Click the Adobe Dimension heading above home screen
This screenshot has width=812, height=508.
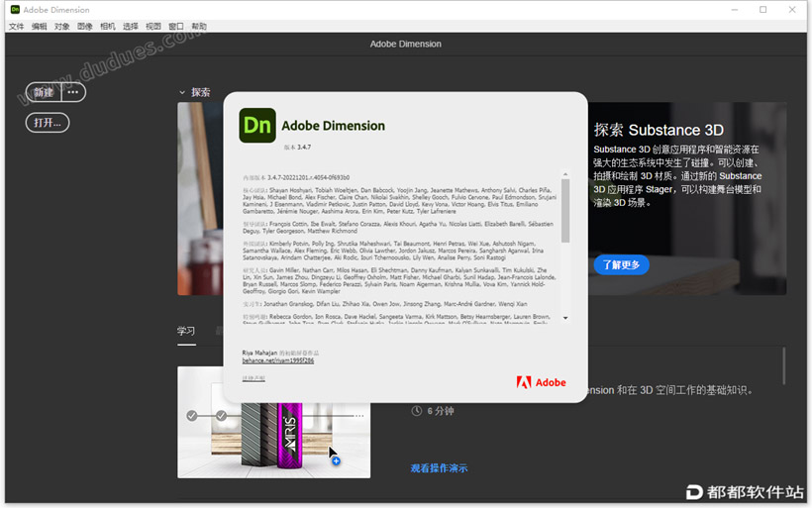click(405, 44)
